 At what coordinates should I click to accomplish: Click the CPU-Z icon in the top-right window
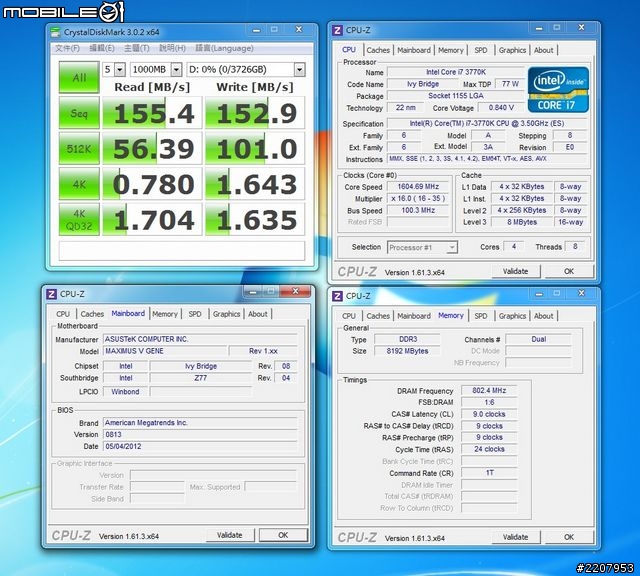[x=337, y=30]
